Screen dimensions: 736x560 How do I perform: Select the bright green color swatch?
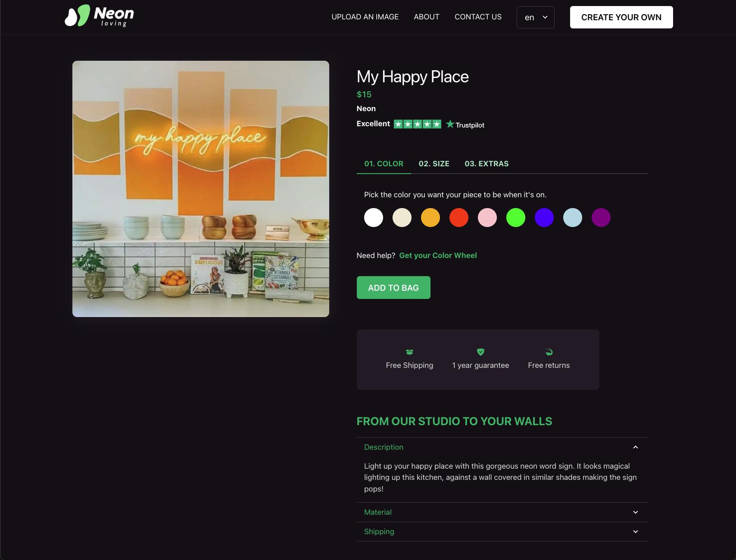coord(516,218)
